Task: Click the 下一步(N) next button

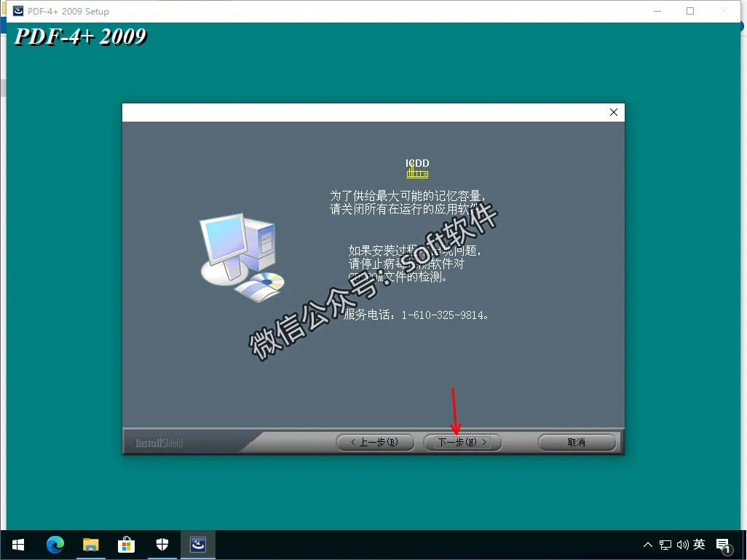Action: click(462, 442)
